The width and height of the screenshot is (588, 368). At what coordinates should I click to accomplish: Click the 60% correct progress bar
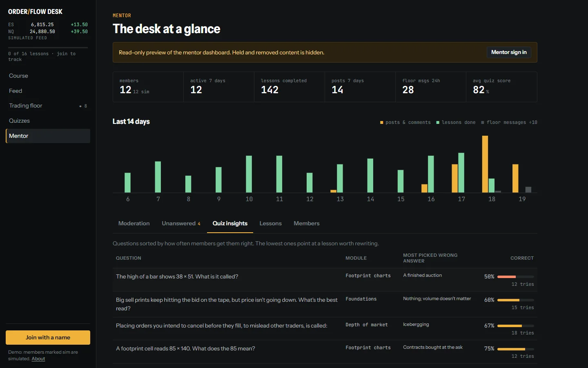pyautogui.click(x=515, y=300)
